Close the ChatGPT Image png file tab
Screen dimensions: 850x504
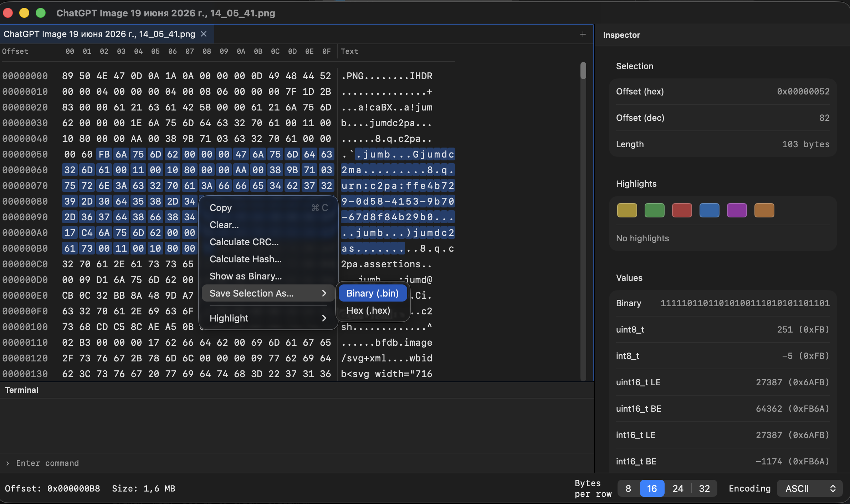pyautogui.click(x=204, y=34)
